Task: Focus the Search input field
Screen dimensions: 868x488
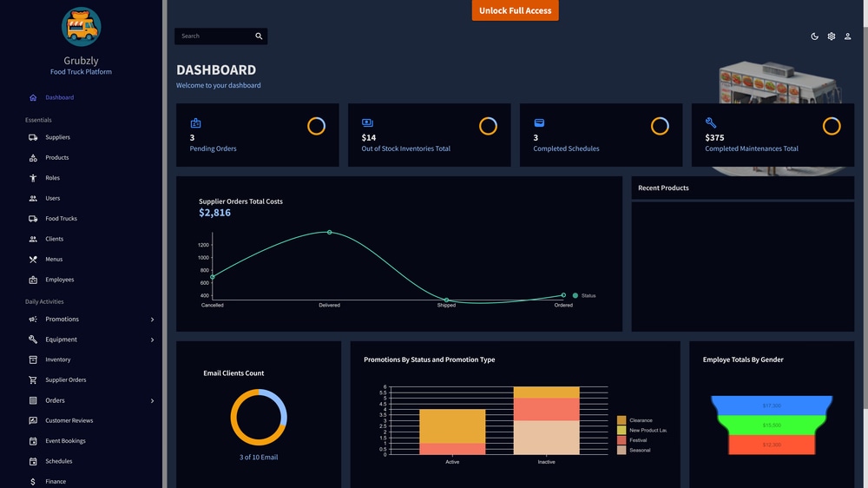Action: pos(214,36)
